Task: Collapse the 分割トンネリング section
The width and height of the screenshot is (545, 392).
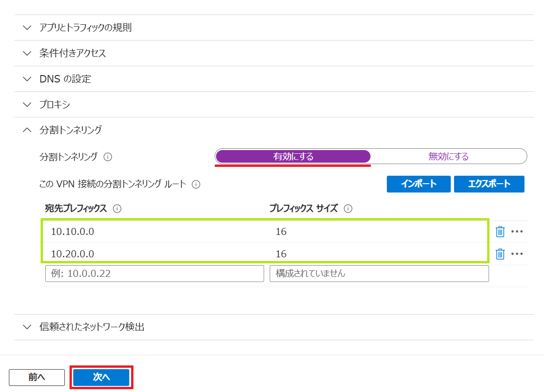Action: click(x=274, y=130)
